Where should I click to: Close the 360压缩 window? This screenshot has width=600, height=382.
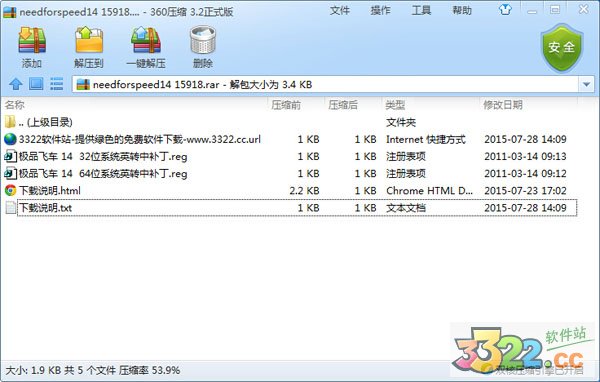tap(584, 9)
